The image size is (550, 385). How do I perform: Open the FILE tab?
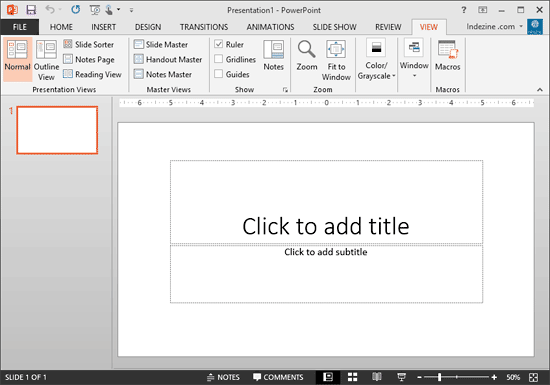(20, 27)
